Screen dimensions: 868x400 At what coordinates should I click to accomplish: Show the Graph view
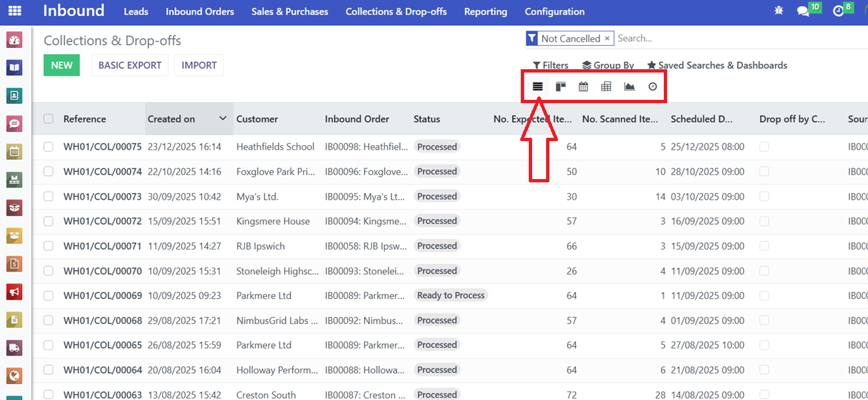coord(629,87)
